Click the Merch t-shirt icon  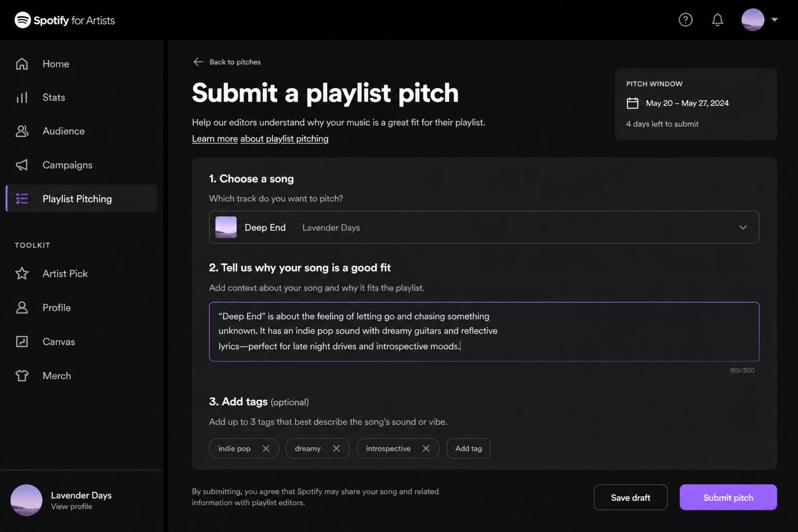click(x=22, y=376)
